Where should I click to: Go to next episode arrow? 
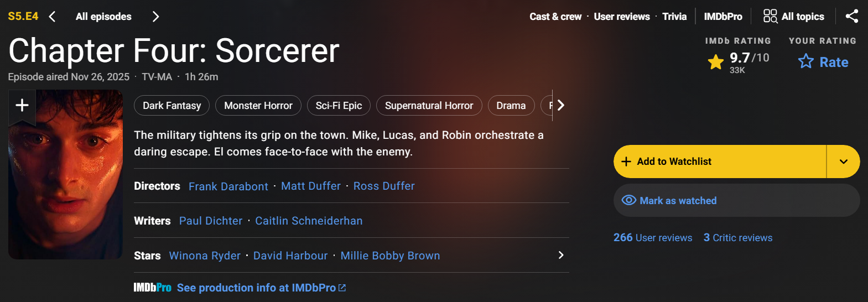click(x=155, y=17)
